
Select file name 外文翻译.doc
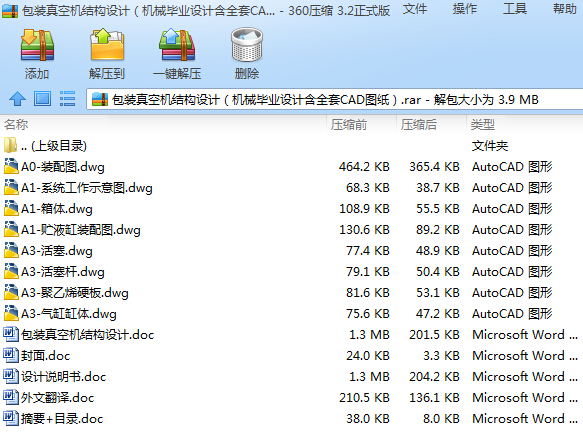coord(58,398)
